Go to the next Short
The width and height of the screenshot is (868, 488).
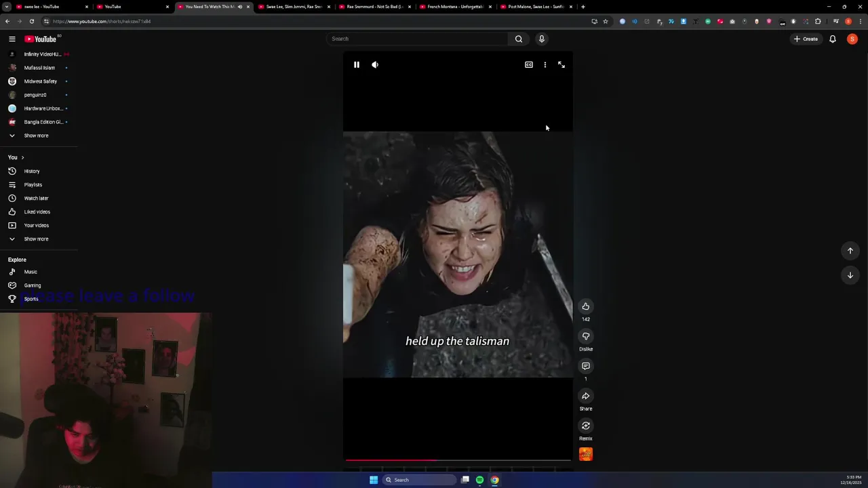(850, 275)
